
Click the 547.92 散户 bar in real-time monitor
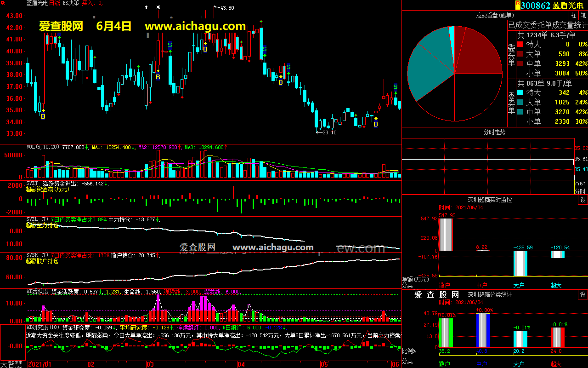pyautogui.click(x=446, y=235)
